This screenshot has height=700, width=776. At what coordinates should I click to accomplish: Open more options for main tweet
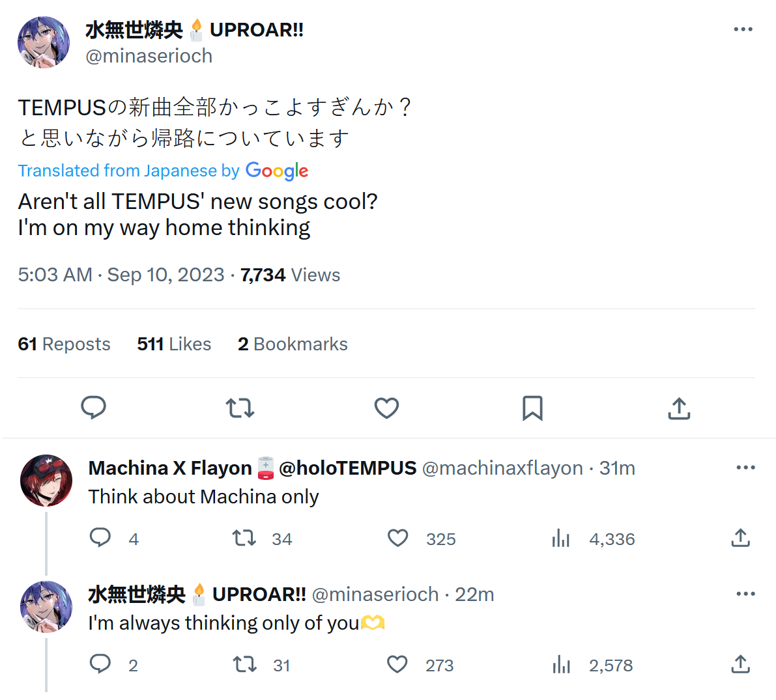point(743,29)
